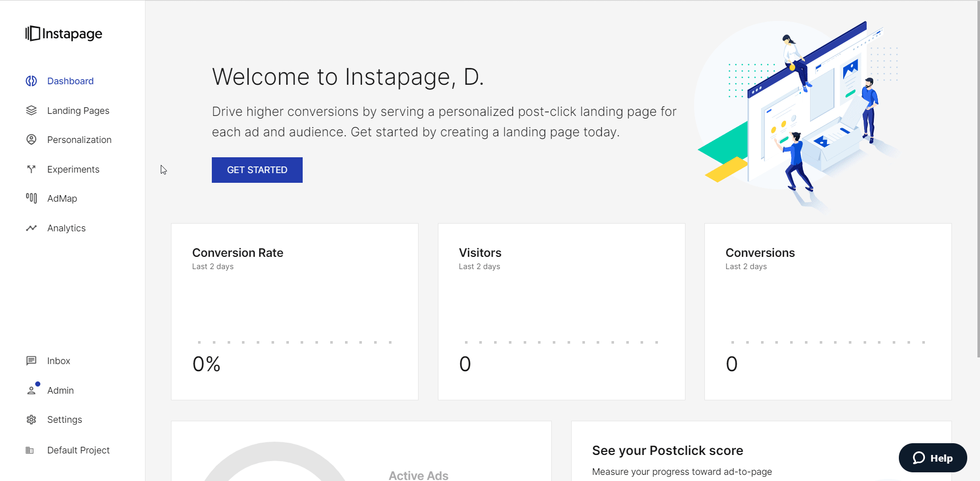
Task: Click the Analytics line-chart icon
Action: (31, 228)
